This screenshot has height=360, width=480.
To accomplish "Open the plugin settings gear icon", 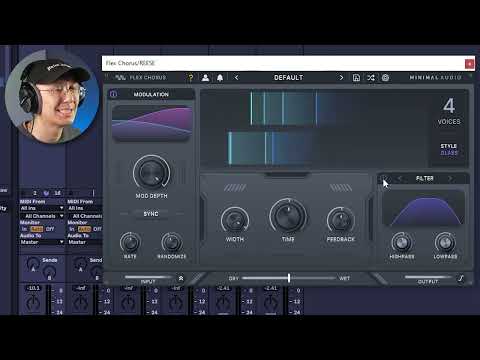I will click(x=385, y=78).
